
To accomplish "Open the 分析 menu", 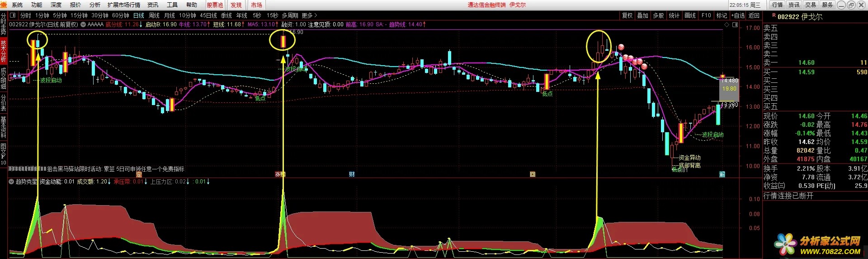I will coord(95,5).
